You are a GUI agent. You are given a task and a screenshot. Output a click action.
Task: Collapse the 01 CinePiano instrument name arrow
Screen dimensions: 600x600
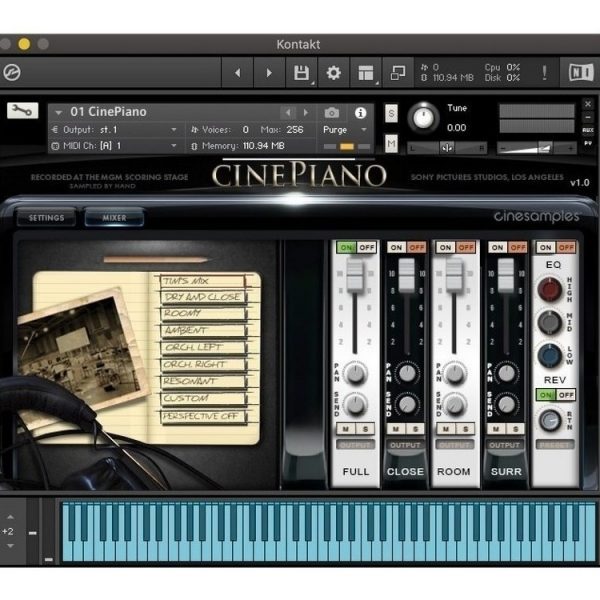59,112
